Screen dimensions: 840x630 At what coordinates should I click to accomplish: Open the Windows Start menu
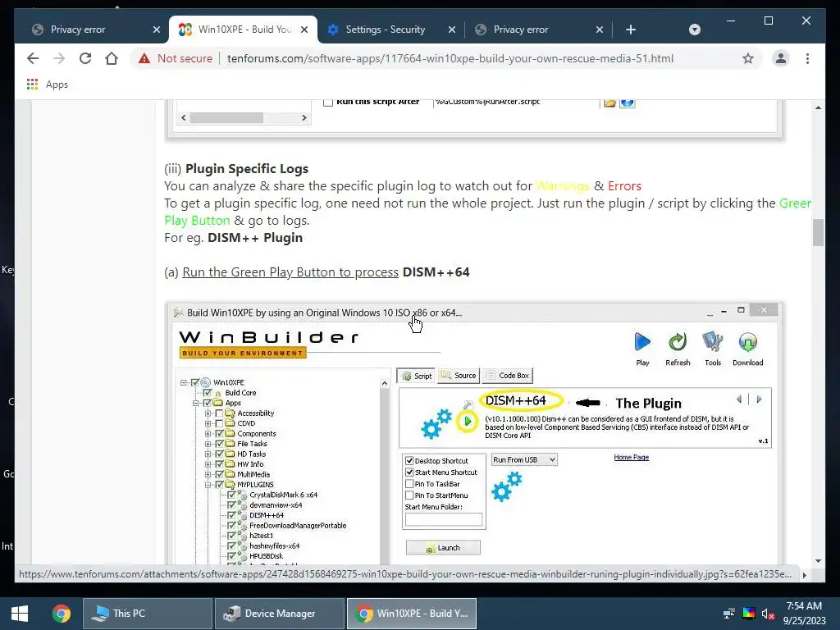pyautogui.click(x=20, y=614)
